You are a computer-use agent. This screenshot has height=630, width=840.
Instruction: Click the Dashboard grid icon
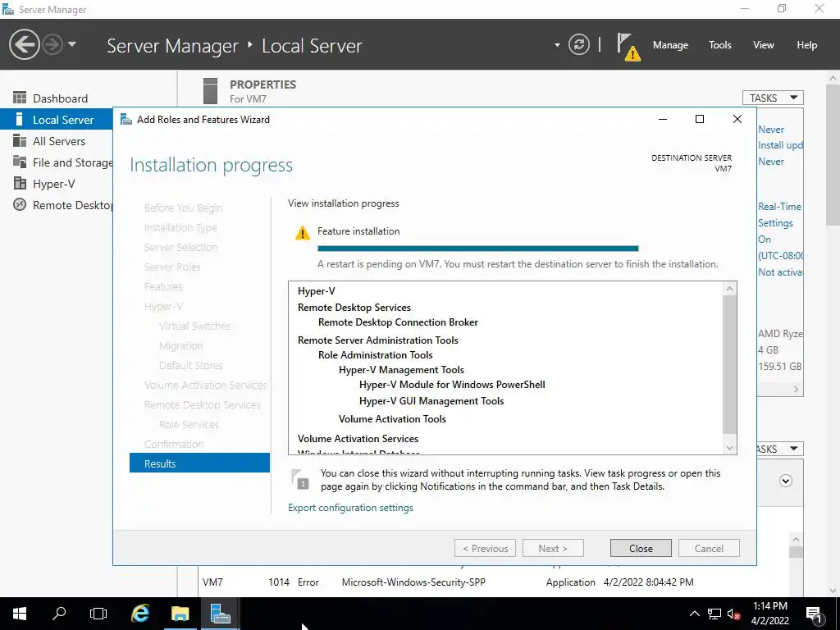(20, 98)
